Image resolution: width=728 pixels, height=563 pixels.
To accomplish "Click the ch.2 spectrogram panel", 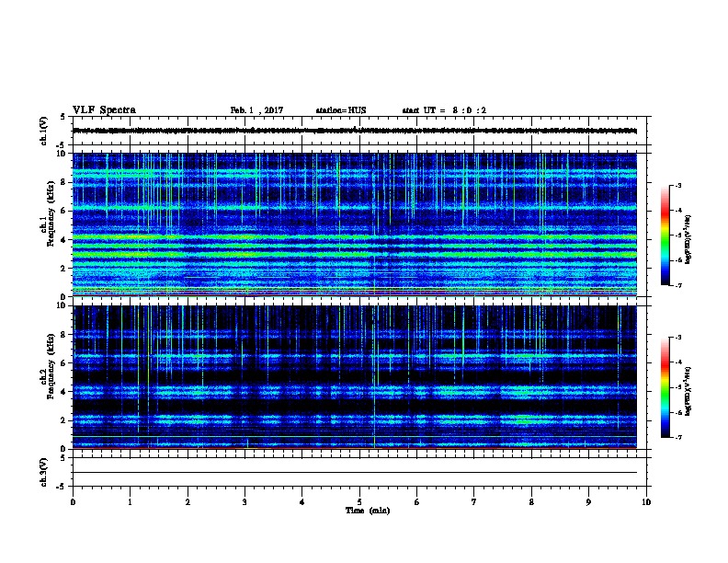I will (355, 377).
